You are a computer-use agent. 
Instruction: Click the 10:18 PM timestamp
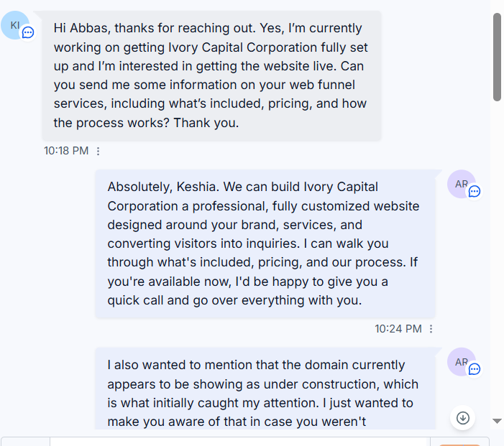(x=66, y=151)
